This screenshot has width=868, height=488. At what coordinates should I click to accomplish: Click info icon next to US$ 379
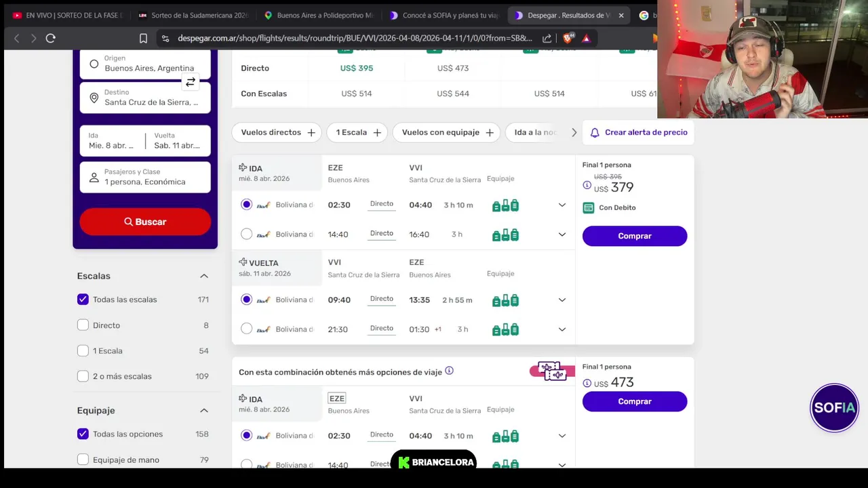[587, 185]
